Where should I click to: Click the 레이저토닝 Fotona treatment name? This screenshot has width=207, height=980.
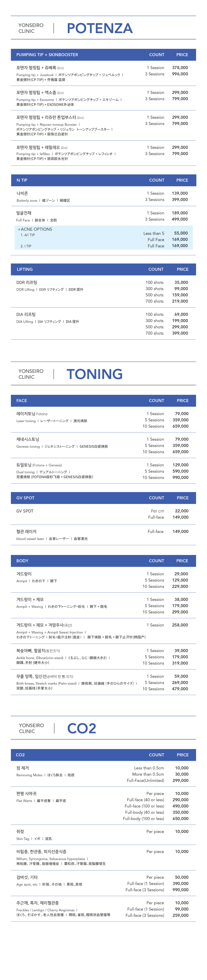32,414
